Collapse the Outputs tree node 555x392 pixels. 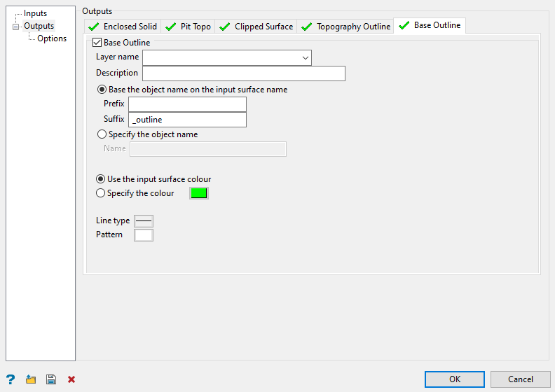[x=15, y=27]
